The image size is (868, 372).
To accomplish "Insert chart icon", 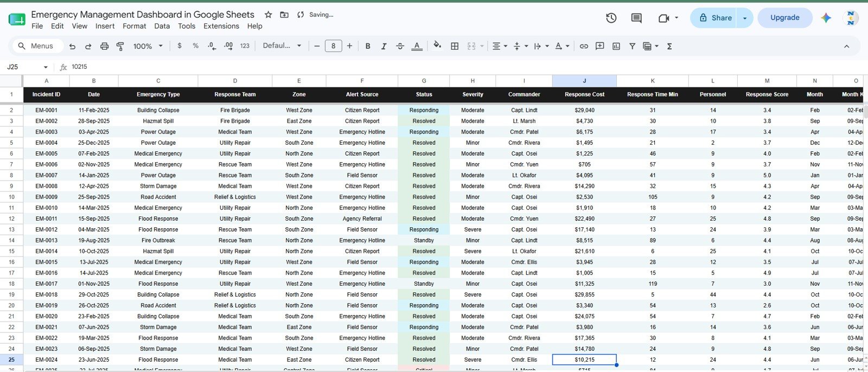I will coord(616,46).
